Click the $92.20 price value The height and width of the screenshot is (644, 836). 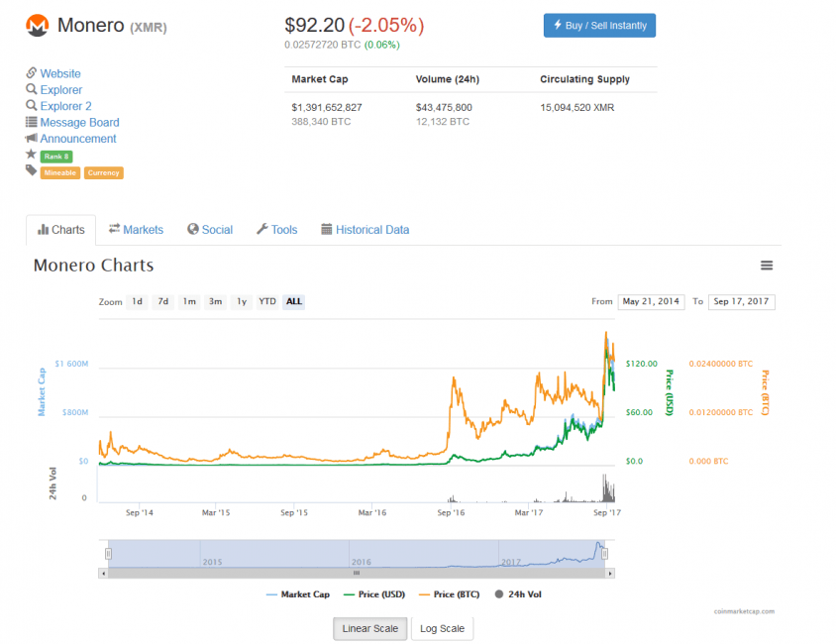click(x=315, y=25)
